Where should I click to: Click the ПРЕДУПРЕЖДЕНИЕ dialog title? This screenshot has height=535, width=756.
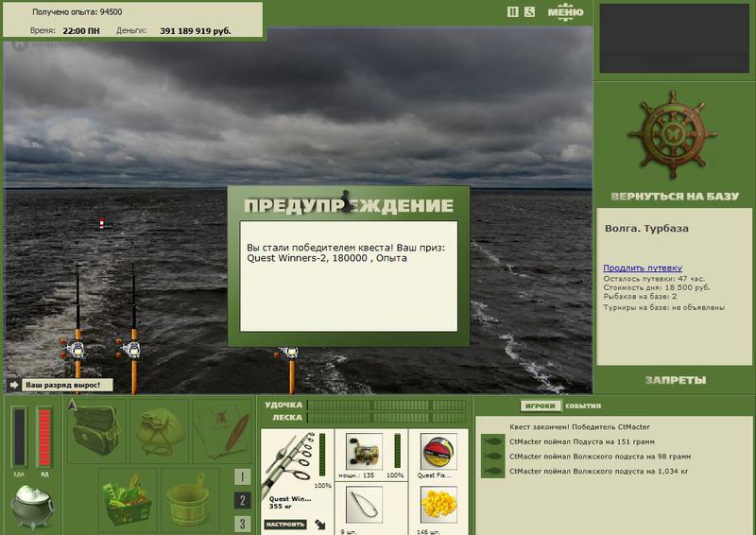(349, 206)
